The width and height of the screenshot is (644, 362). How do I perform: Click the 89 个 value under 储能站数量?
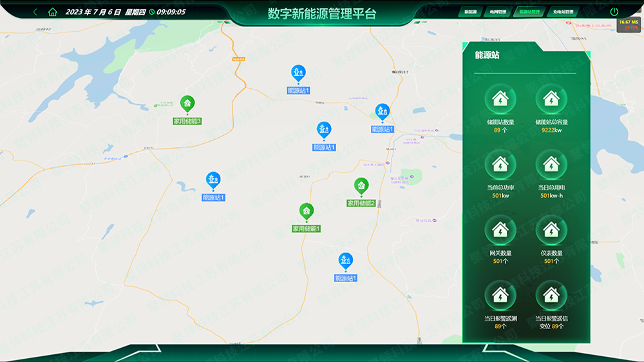(x=500, y=130)
